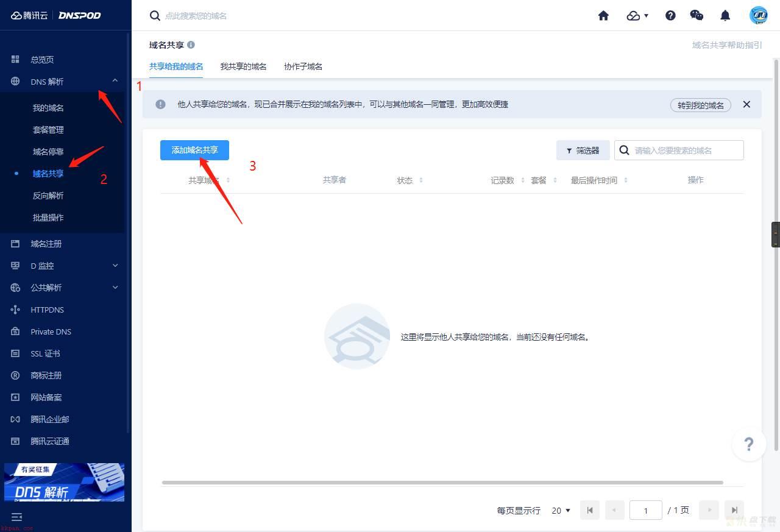Open the help question mark icon in header
Image resolution: width=780 pixels, height=532 pixels.
click(x=670, y=15)
